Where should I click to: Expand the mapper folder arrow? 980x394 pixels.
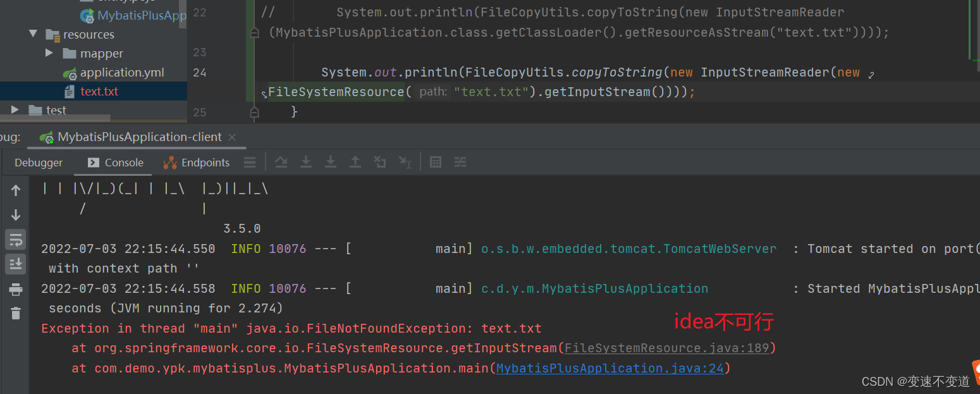tap(49, 53)
